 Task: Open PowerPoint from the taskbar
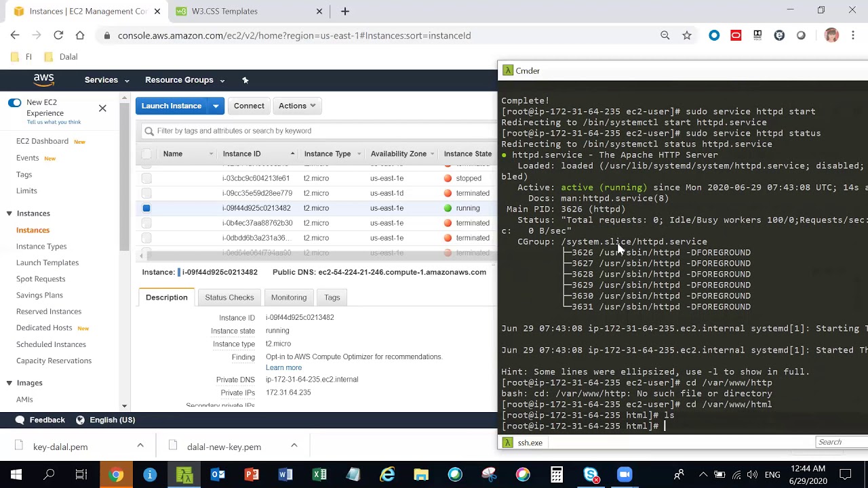pos(252,474)
